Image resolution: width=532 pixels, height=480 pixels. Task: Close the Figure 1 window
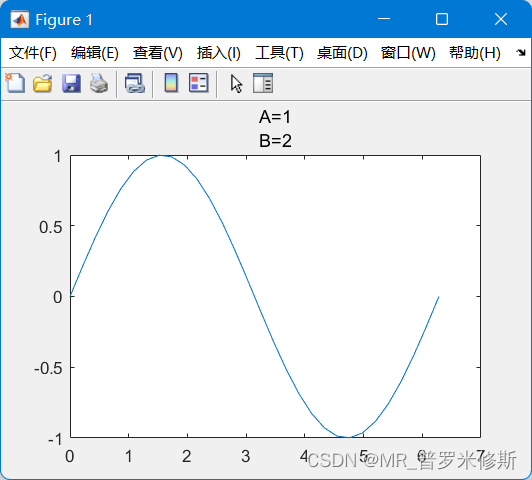coord(501,19)
